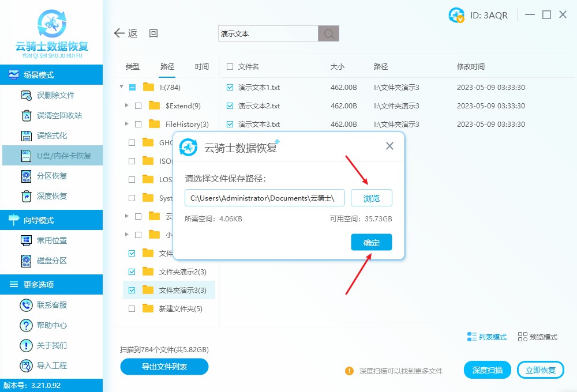Check the 新建文件夹(5) folder

pos(130,308)
